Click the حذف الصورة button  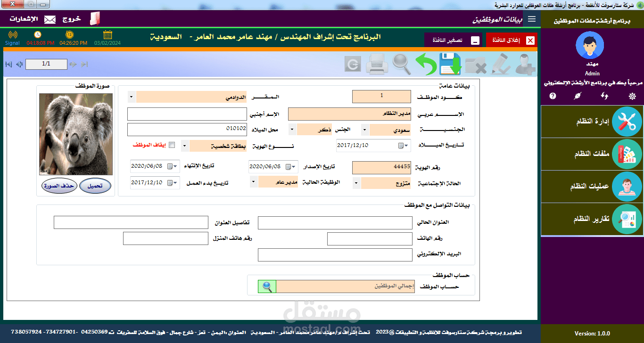click(x=58, y=186)
